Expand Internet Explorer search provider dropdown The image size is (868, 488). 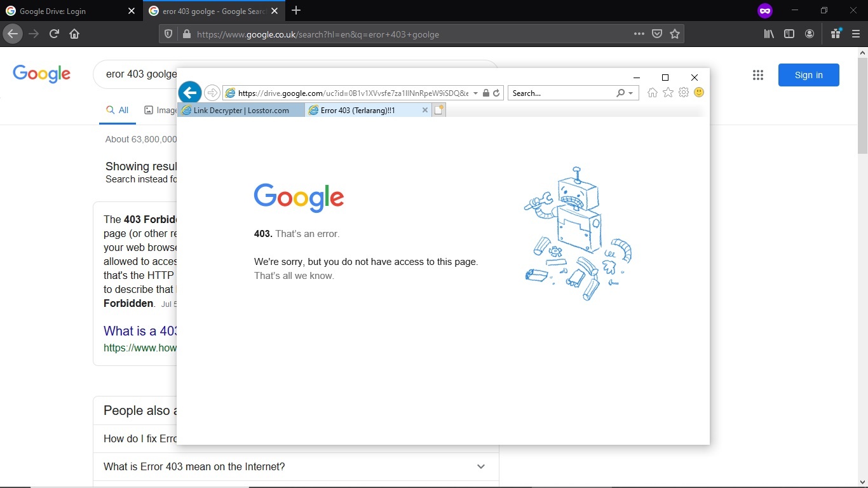(x=630, y=93)
